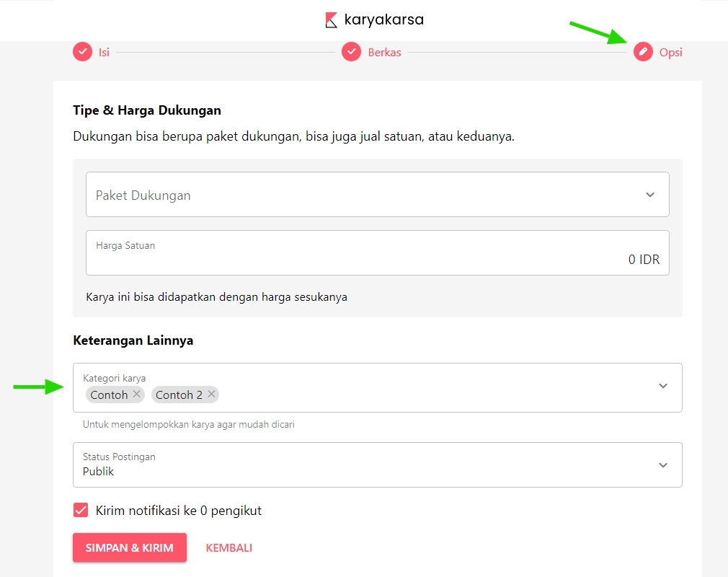Expand Status Postingan dropdown arrow
Image resolution: width=728 pixels, height=577 pixels.
663,465
